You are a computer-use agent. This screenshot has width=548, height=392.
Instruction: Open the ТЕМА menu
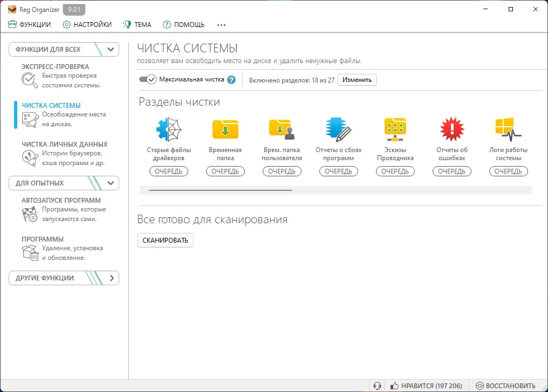137,24
